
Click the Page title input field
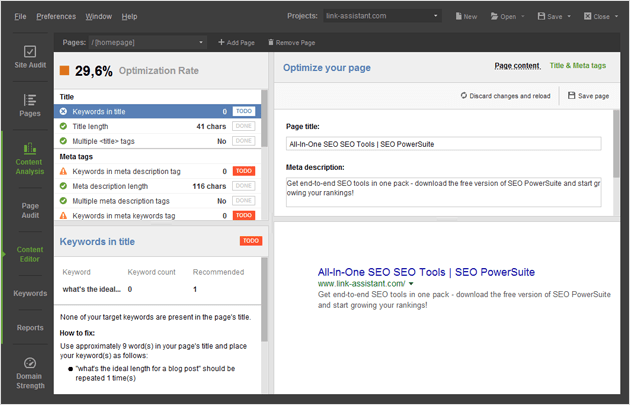tap(444, 144)
